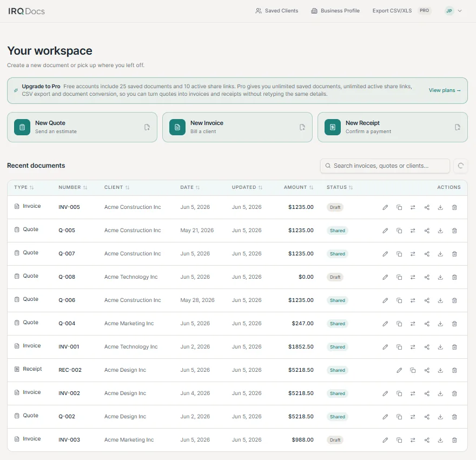Select the '$1852.50' amount cell
Viewport: 476px width, 460px height.
301,347
